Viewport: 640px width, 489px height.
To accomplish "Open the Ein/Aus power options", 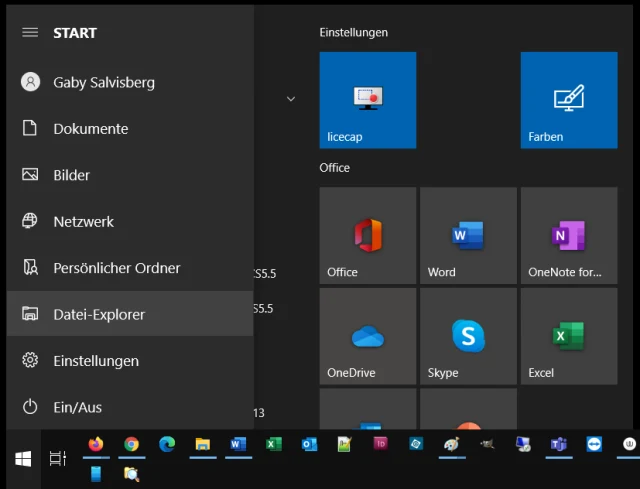I will tap(77, 407).
